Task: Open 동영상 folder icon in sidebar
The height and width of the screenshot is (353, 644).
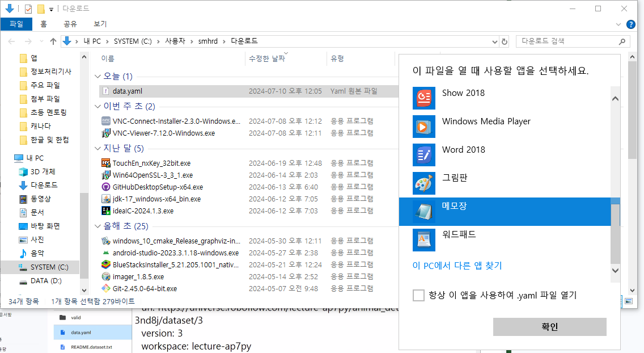Action: (23, 199)
